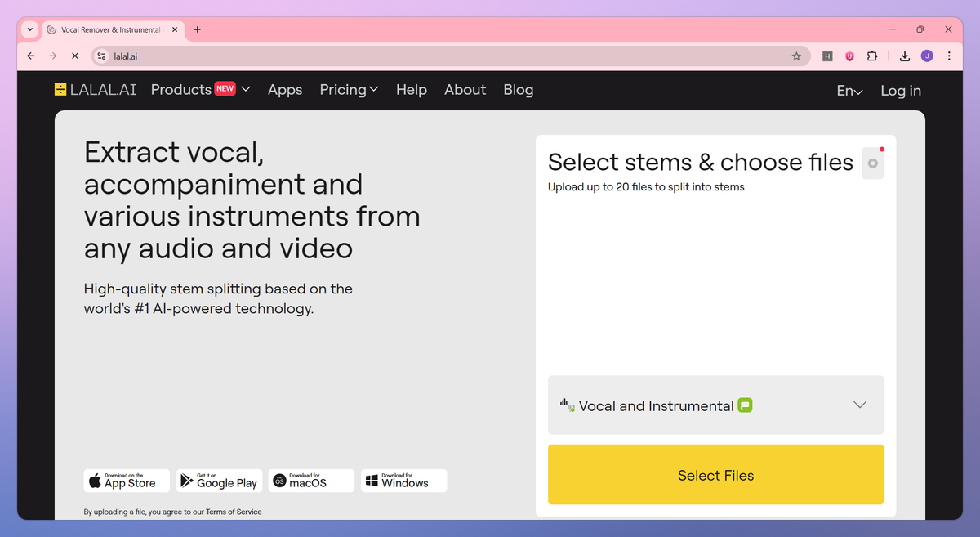This screenshot has height=537, width=980.
Task: Download on the App Store badge
Action: 127,481
